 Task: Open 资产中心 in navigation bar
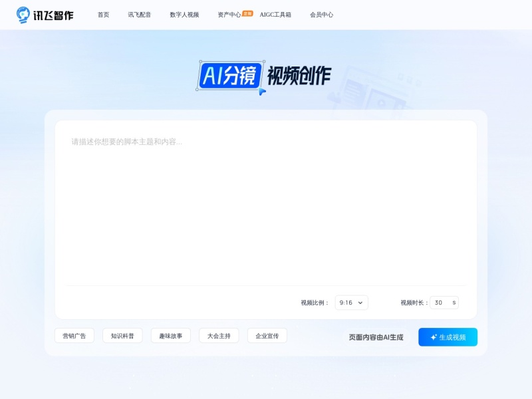229,15
